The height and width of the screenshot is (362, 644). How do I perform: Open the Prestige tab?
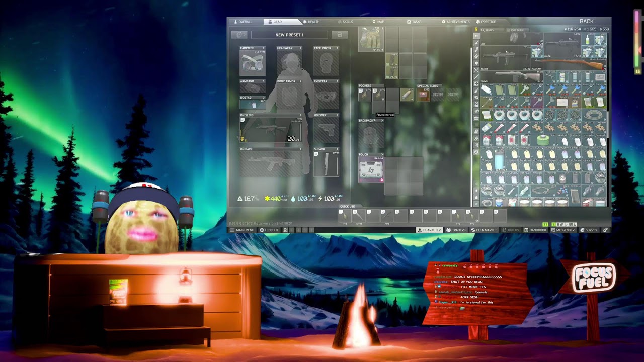pos(487,22)
